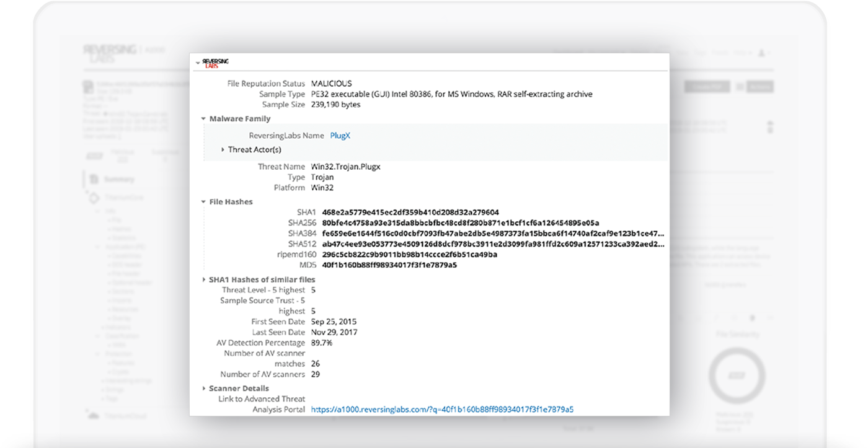The image size is (868, 448).
Task: Select the 239,190 bytes sample size
Action: 335,105
